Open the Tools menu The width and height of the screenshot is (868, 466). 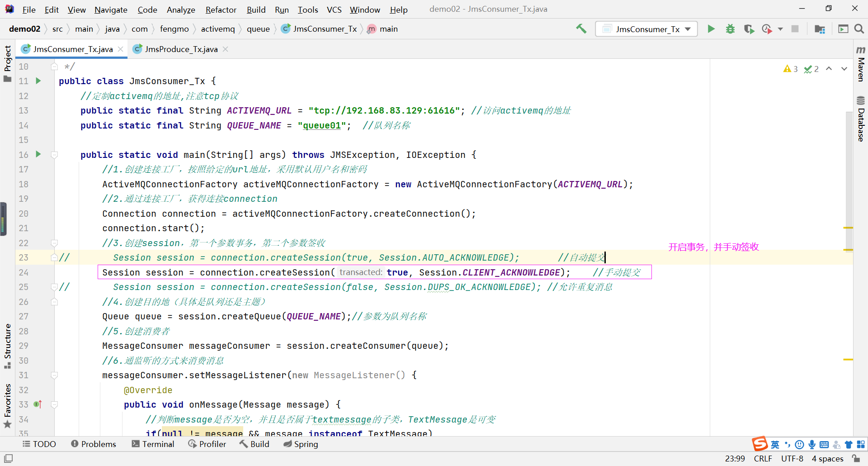308,10
